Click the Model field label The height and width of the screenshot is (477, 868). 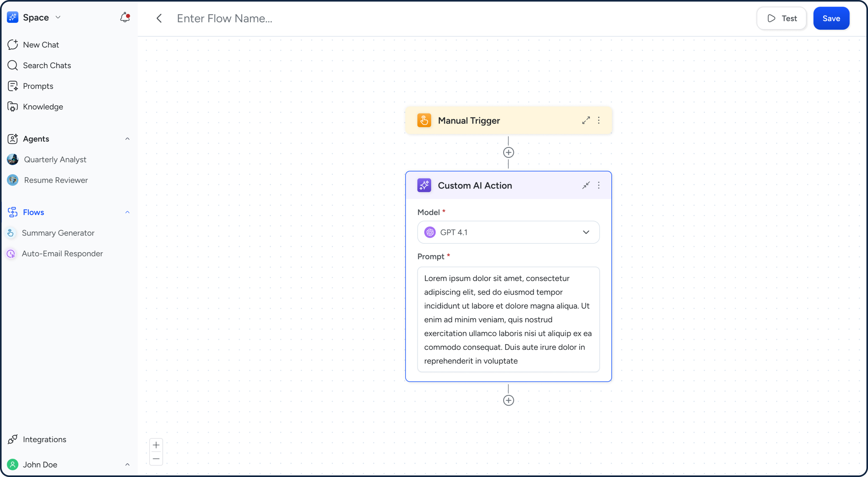[x=428, y=212]
